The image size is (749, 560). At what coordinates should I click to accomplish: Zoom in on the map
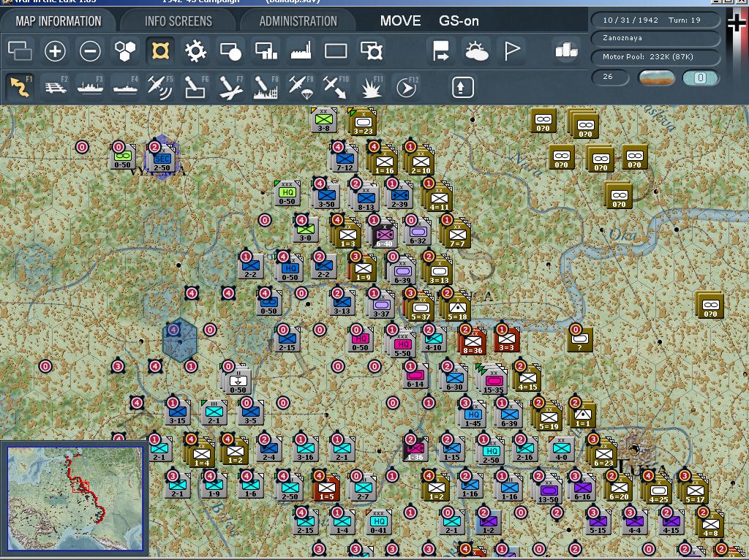click(55, 50)
